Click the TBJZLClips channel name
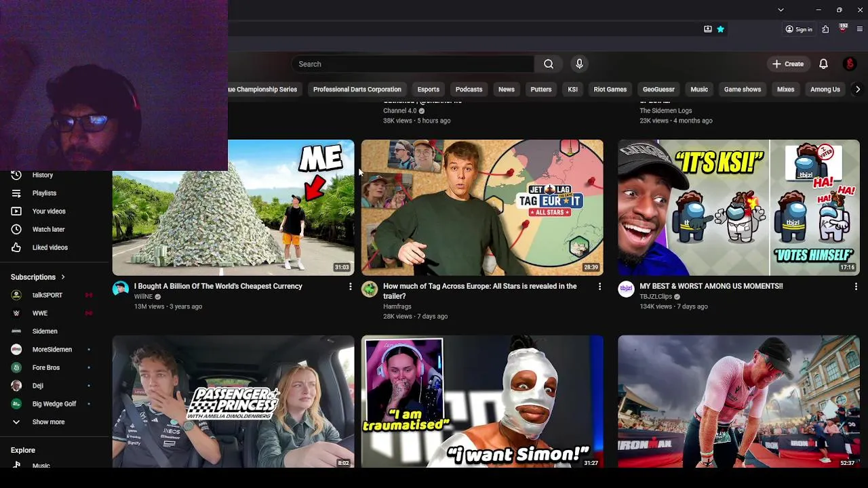This screenshot has width=868, height=488. (x=656, y=296)
